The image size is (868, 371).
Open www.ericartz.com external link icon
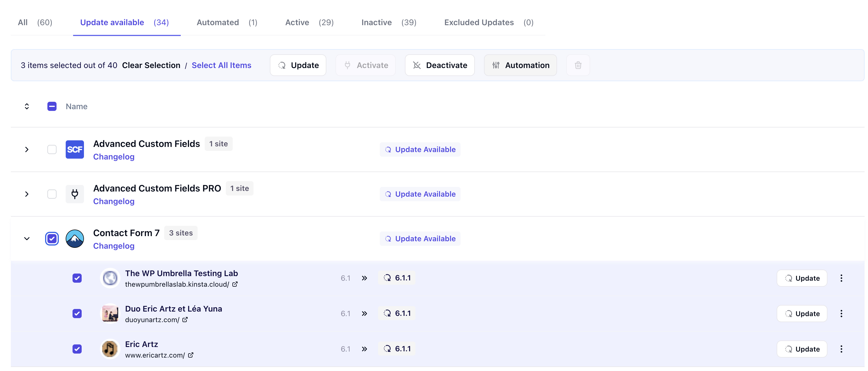coord(191,355)
